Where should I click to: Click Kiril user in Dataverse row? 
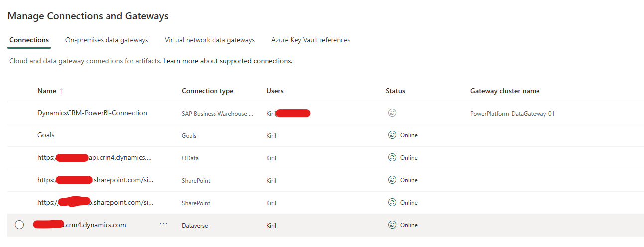point(271,226)
